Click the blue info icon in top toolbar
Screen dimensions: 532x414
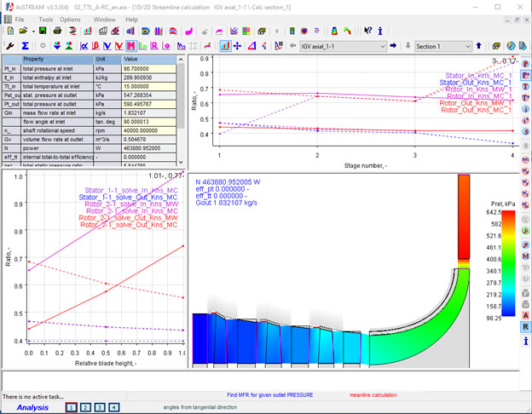coord(380,32)
